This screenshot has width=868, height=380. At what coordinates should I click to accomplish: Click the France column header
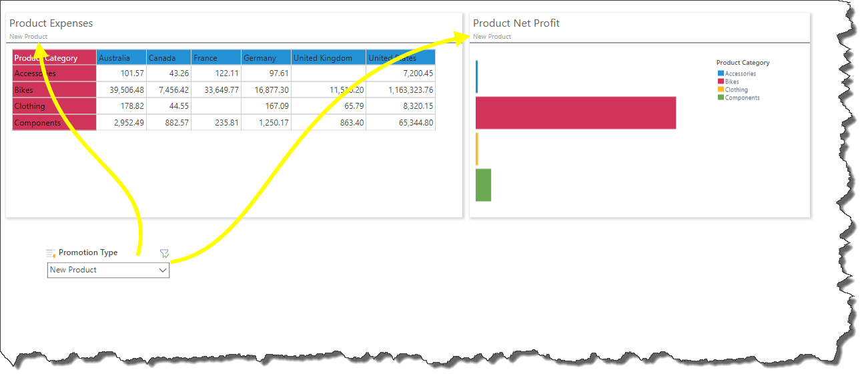215,58
